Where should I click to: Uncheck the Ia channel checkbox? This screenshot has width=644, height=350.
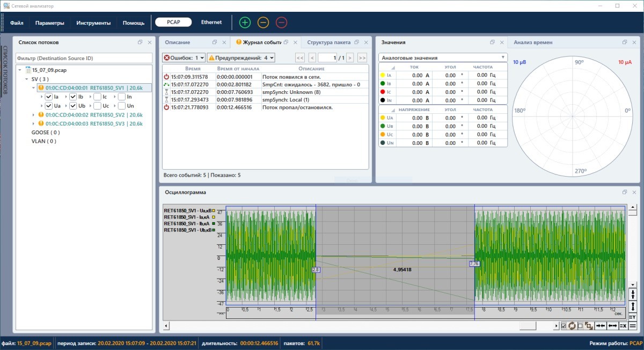point(49,97)
